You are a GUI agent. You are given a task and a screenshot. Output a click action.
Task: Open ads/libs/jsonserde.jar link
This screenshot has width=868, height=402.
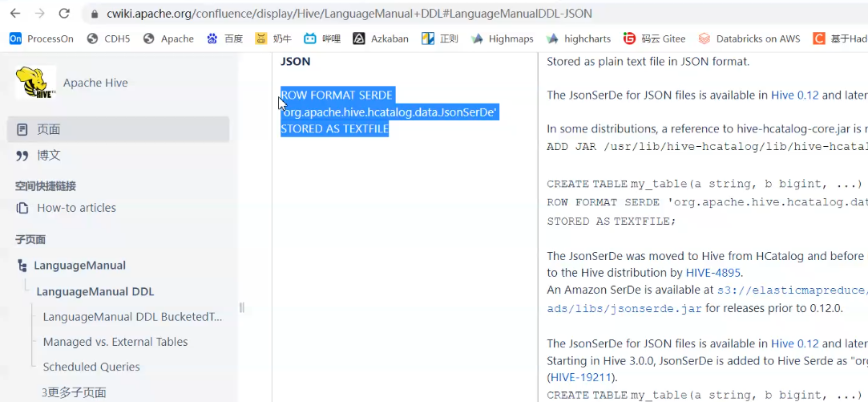624,308
